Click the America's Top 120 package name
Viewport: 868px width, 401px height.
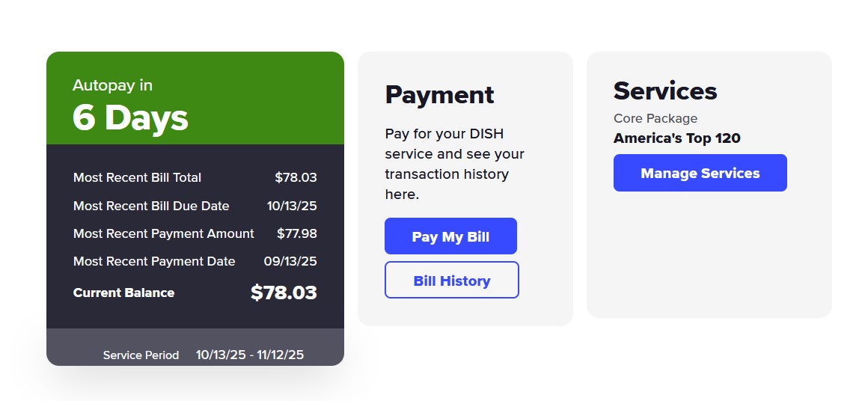click(x=676, y=138)
